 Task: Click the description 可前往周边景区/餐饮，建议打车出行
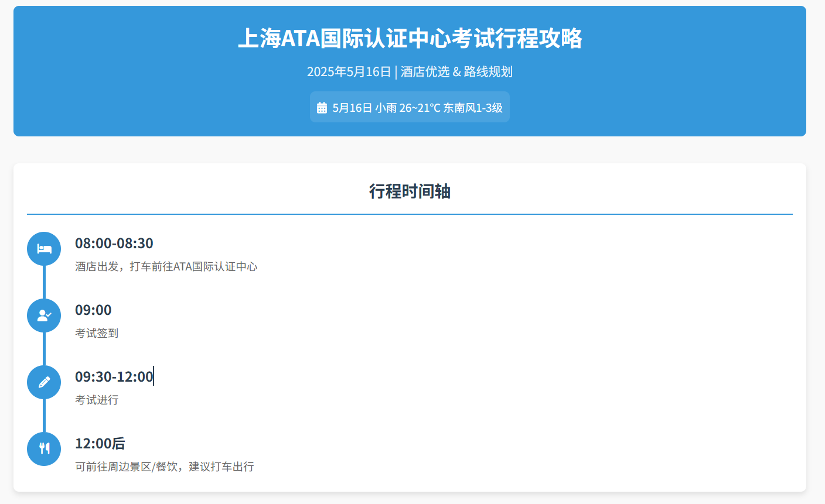[x=165, y=467]
